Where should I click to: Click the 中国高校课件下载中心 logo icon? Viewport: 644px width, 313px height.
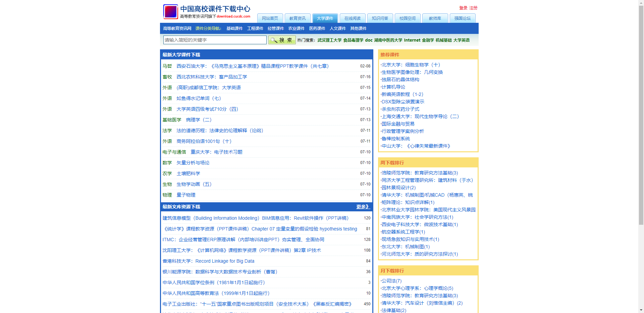[170, 12]
